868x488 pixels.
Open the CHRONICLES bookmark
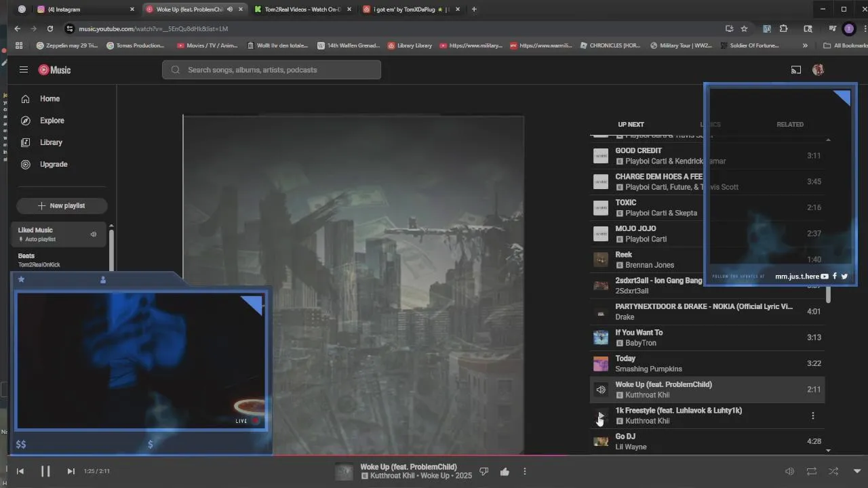[610, 45]
